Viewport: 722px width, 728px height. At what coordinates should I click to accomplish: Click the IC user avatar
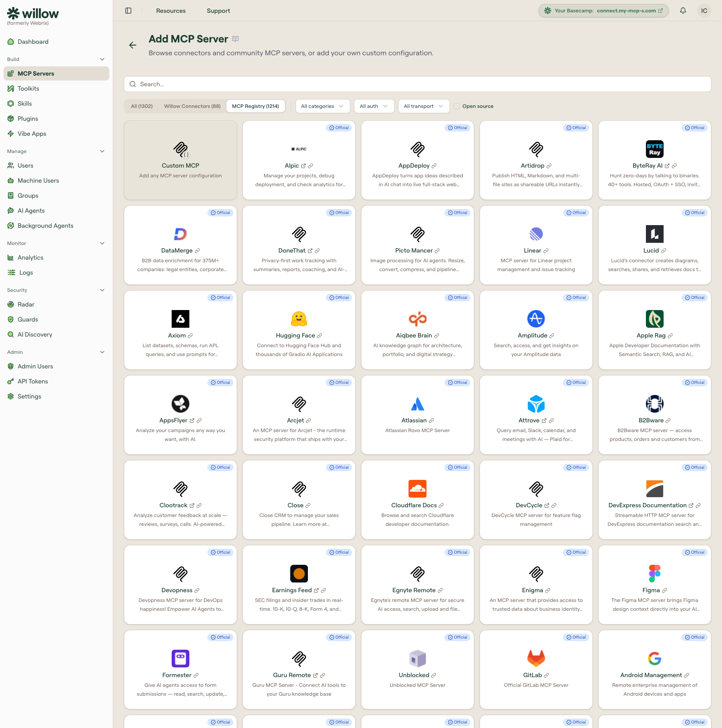(x=704, y=11)
